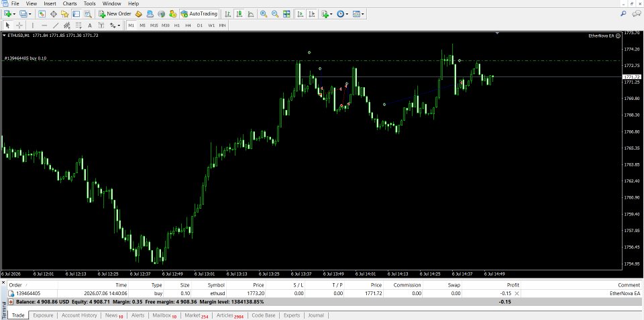Open the Market Watch window icon
The width and height of the screenshot is (644, 320).
[42, 13]
